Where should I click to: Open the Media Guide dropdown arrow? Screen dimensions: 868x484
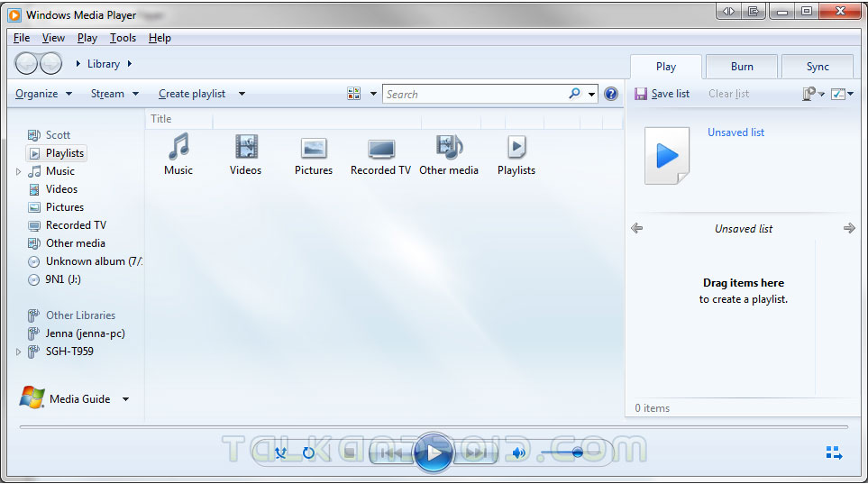pos(125,399)
